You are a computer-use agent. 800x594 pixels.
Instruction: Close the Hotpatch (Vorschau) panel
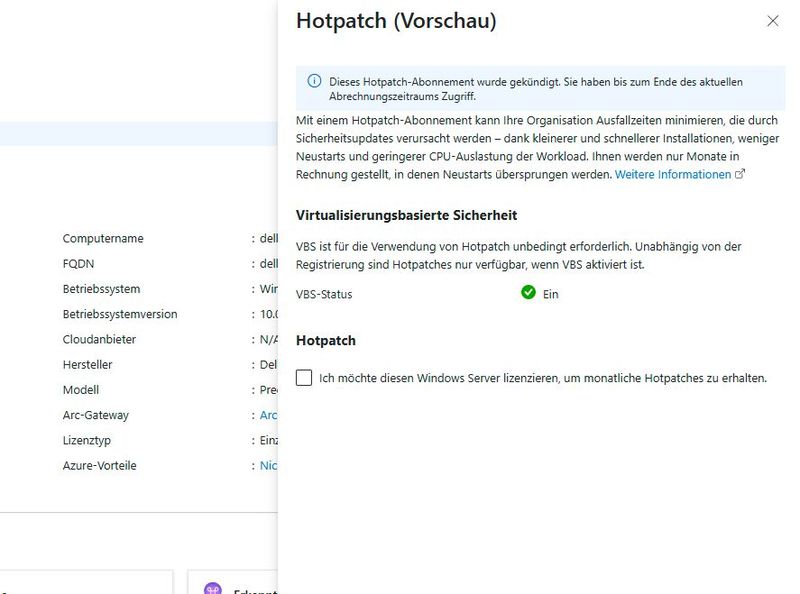tap(775, 20)
